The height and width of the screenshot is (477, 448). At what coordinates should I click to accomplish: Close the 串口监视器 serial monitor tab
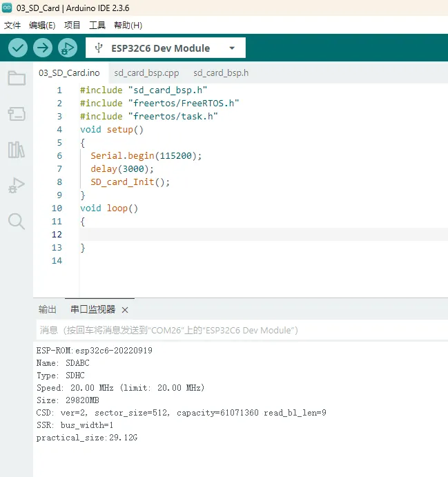point(125,310)
